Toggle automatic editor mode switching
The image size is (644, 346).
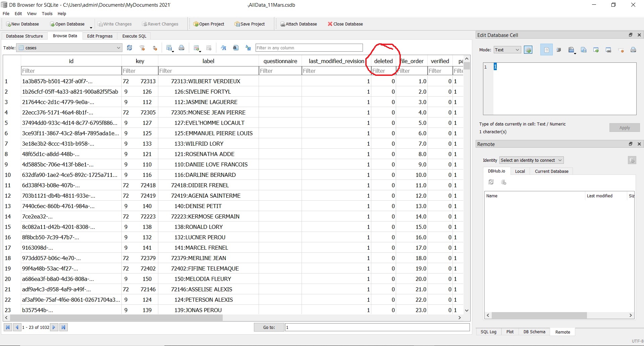click(x=528, y=50)
